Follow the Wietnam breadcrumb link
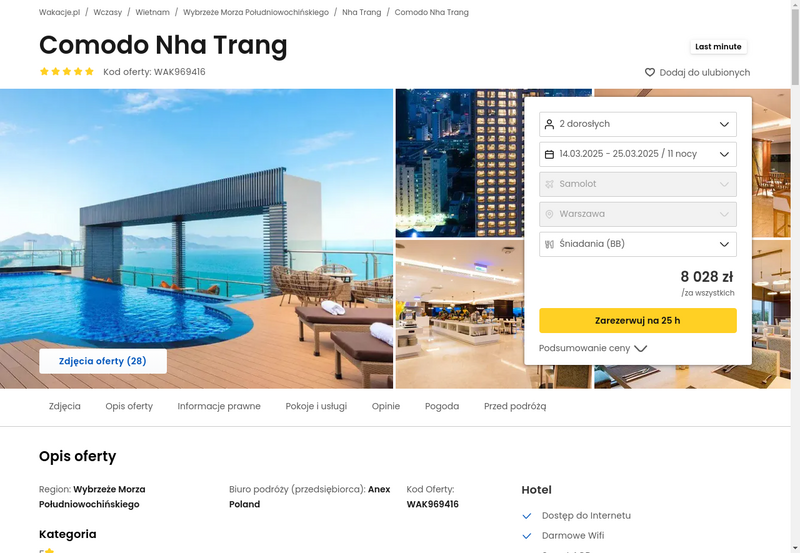Screen dimensions: 800x553 pos(153,12)
